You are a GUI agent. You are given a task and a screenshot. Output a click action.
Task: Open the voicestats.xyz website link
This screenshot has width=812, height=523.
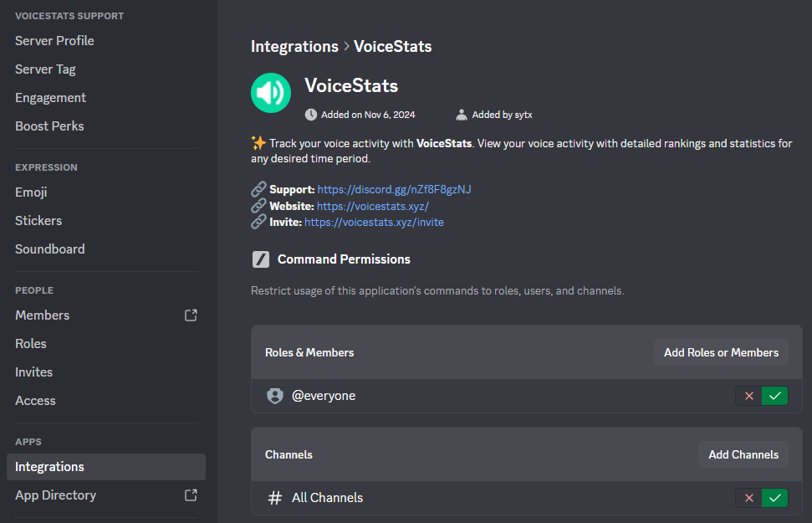(372, 206)
